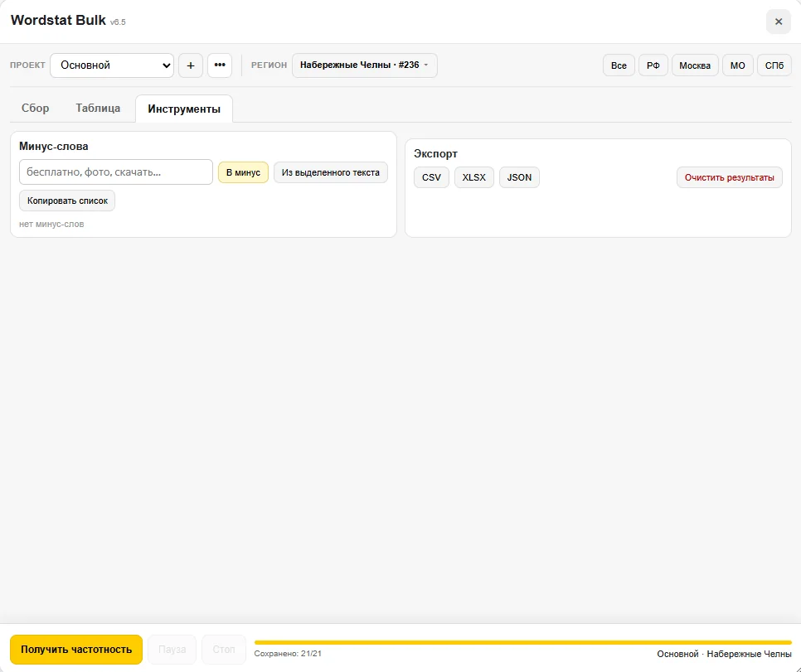Viewport: 801px width, 672px height.
Task: Click the Экспорт heading
Action: (436, 153)
